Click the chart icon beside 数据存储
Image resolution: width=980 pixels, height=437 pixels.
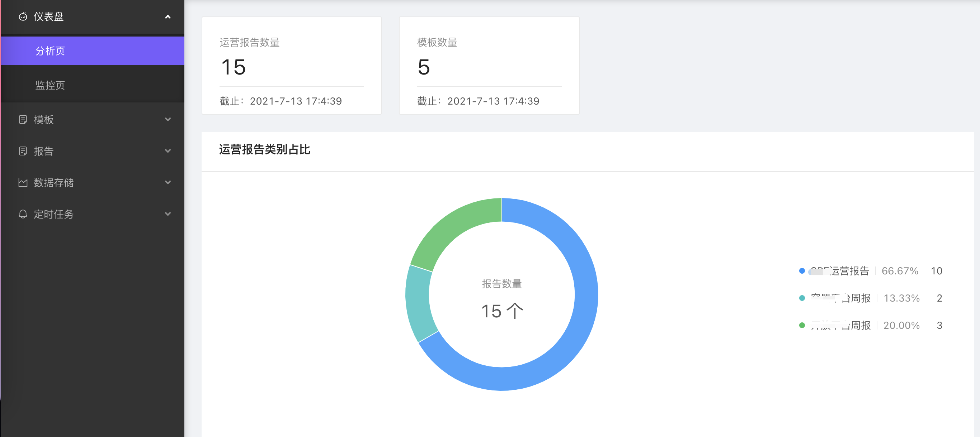pos(23,183)
